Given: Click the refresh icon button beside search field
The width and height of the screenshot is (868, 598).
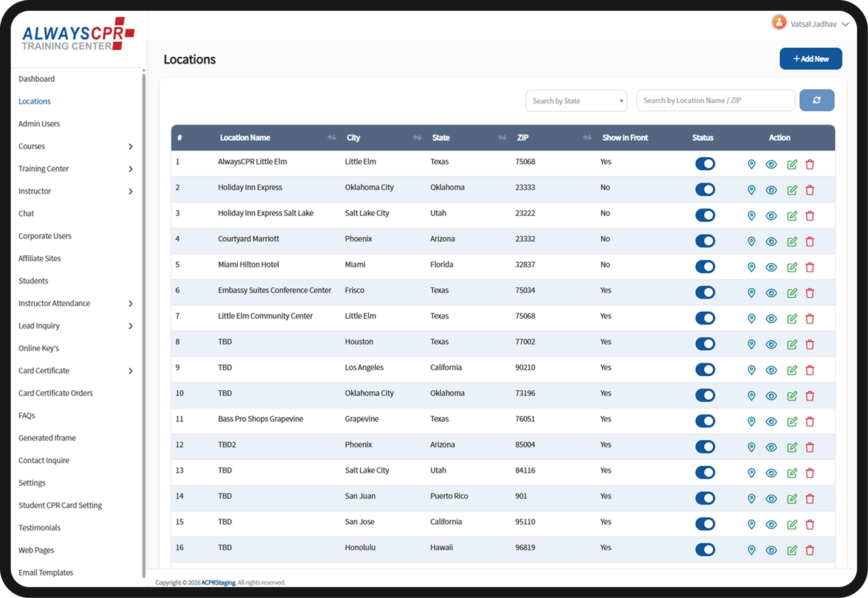Looking at the screenshot, I should click(x=817, y=100).
